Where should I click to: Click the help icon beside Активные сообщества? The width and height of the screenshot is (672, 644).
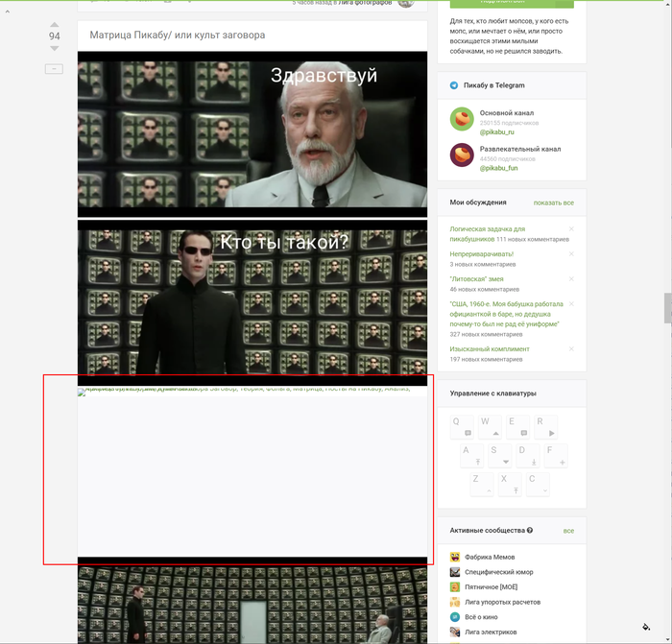[x=530, y=530]
